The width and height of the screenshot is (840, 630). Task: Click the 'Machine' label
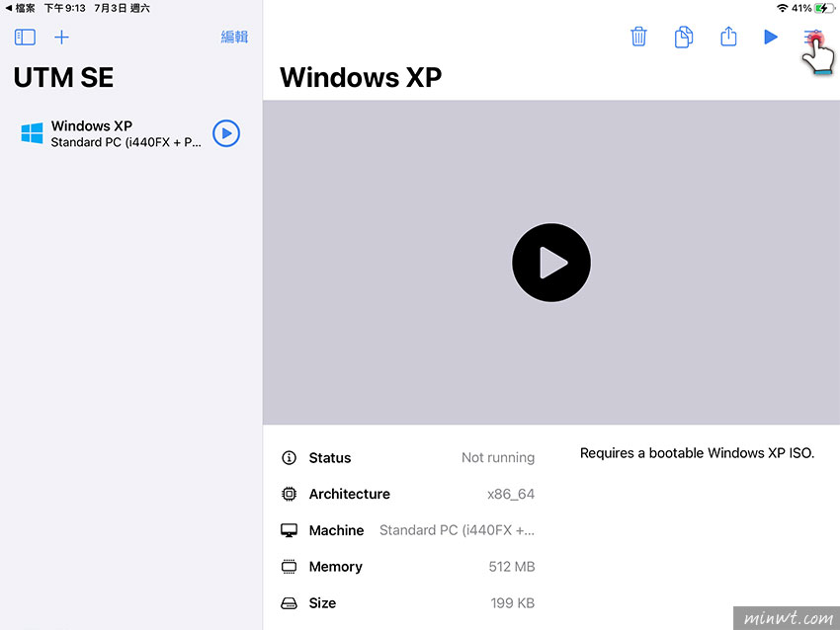point(336,530)
